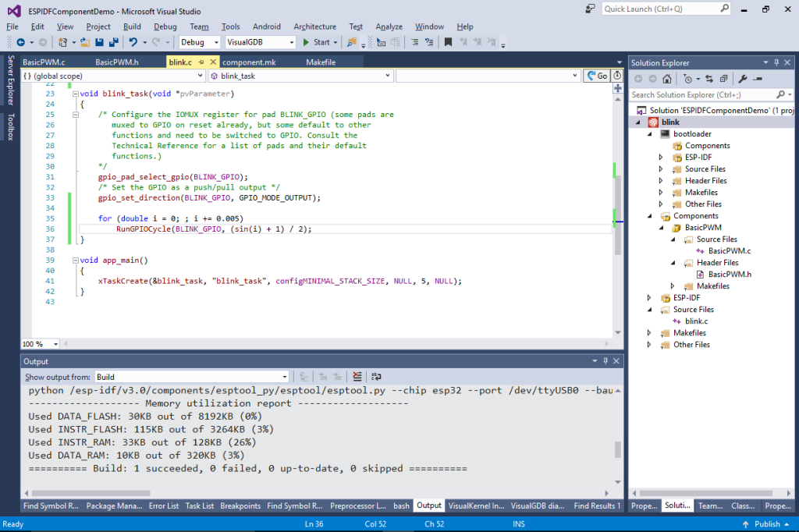Click the Solution Explorer search magnifier

pyautogui.click(x=780, y=95)
